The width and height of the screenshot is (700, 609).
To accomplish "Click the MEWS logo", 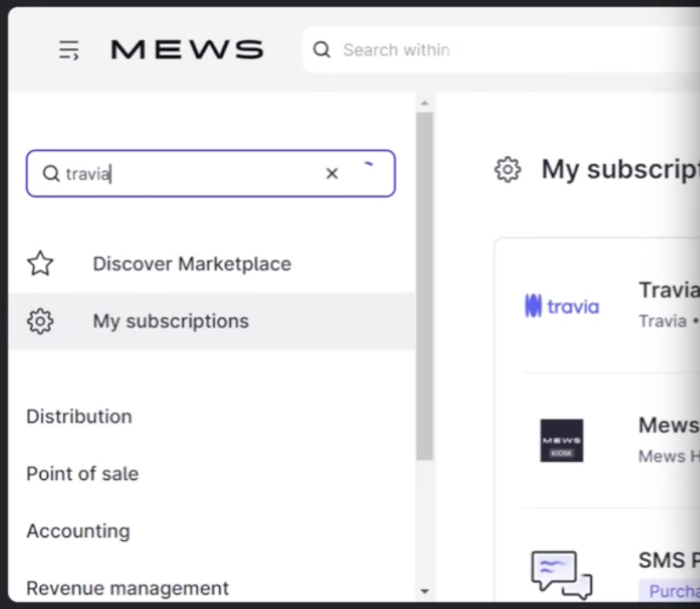I will click(x=187, y=49).
